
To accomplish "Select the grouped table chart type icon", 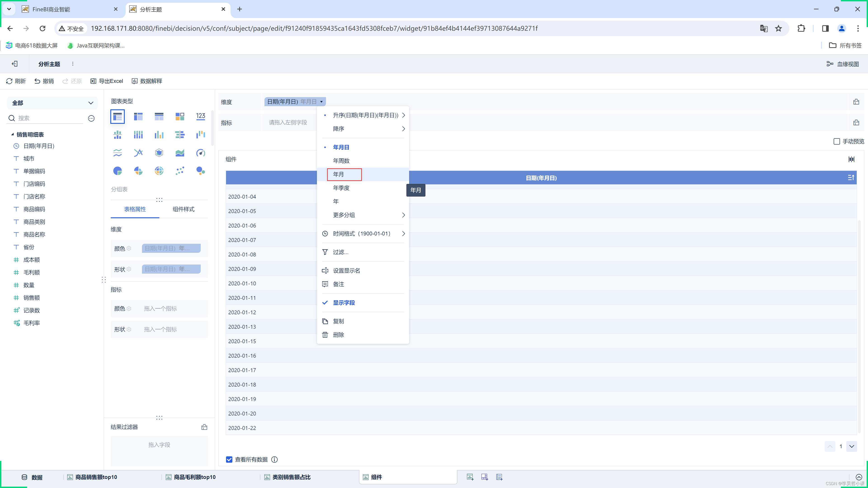I will click(x=117, y=117).
